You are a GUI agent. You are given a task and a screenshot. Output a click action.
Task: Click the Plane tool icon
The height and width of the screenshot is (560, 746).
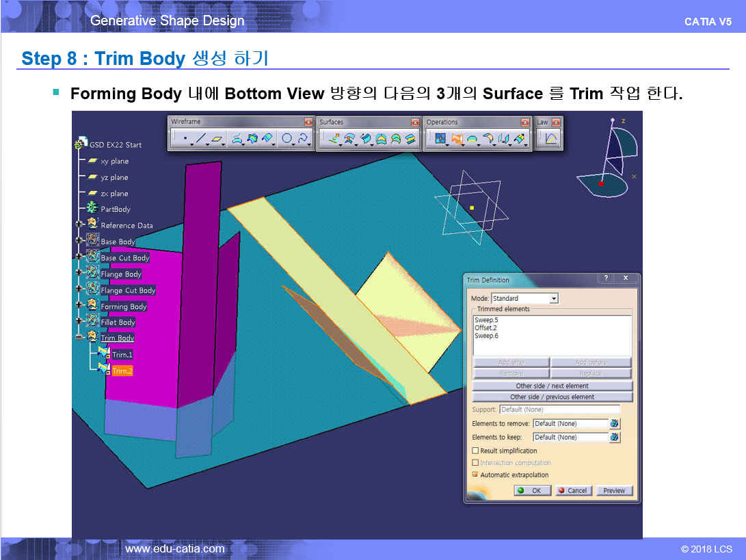pyautogui.click(x=217, y=139)
